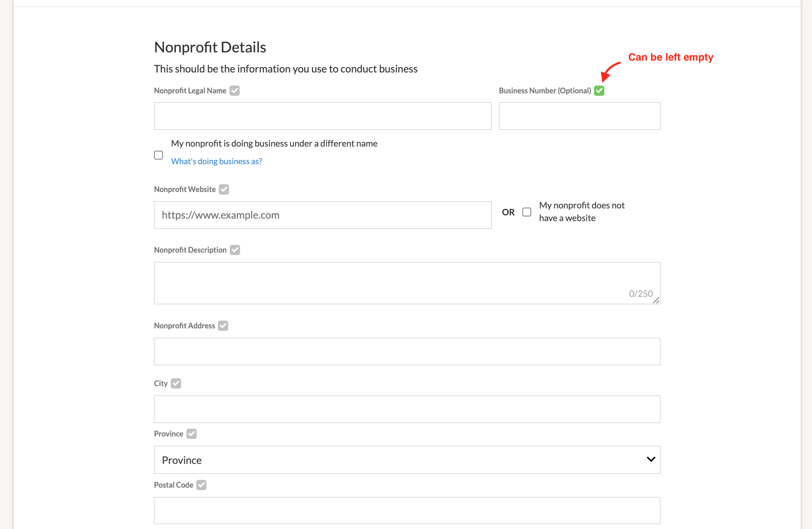
Task: Click checkmark icon beside Nonprofit Website label
Action: (x=224, y=189)
